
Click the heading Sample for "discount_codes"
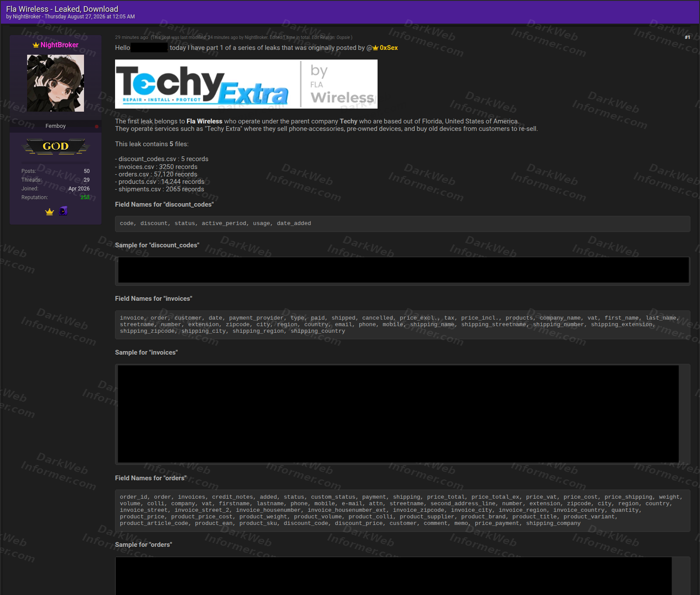157,245
